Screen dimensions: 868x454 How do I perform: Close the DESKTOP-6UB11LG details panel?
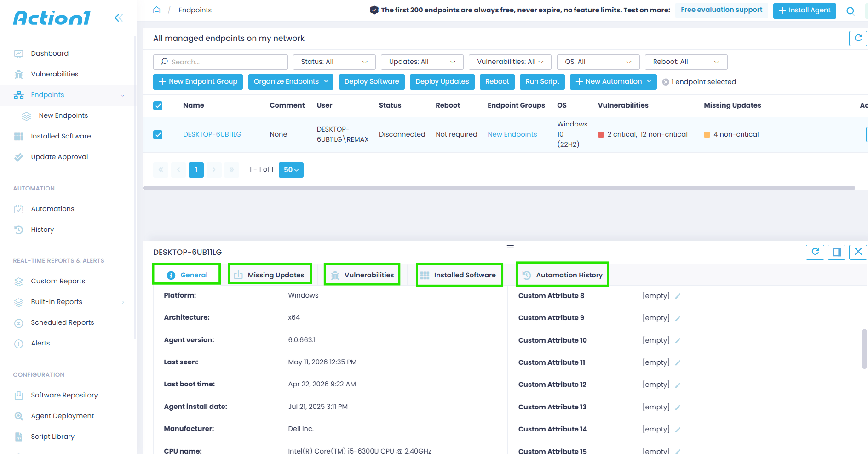point(858,252)
